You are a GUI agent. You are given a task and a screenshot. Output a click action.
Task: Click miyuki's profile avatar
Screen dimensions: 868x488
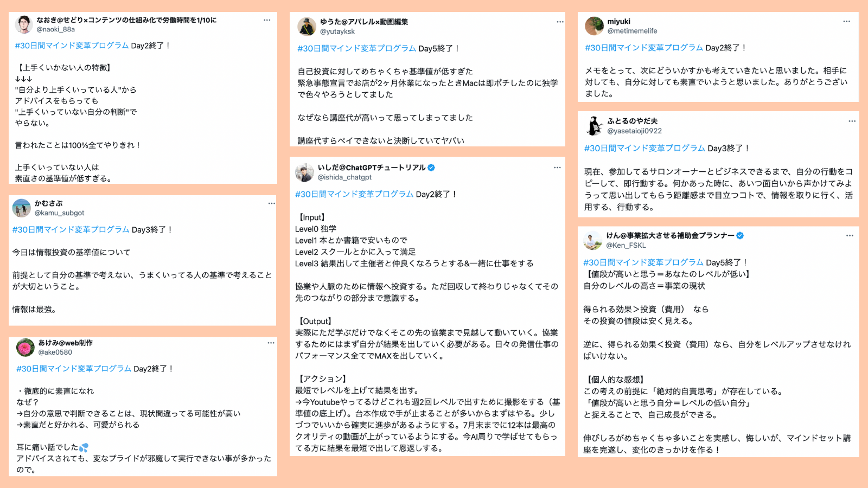(x=594, y=26)
